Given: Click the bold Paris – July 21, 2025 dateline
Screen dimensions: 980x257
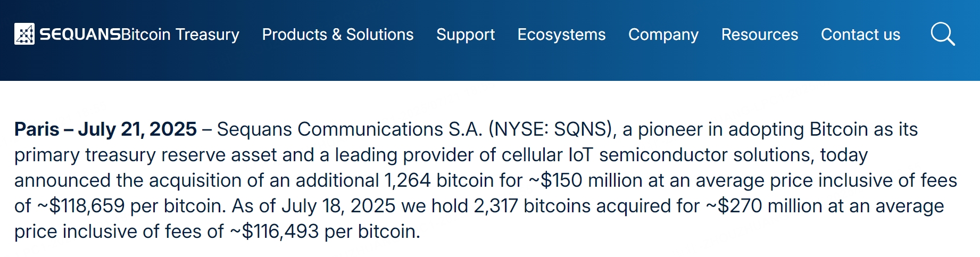Looking at the screenshot, I should pos(105,129).
